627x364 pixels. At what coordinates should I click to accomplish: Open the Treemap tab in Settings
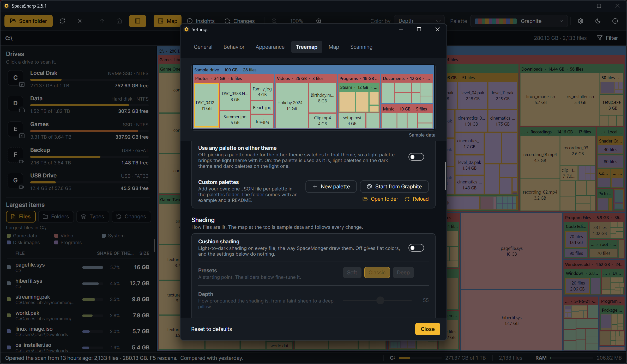(x=306, y=47)
